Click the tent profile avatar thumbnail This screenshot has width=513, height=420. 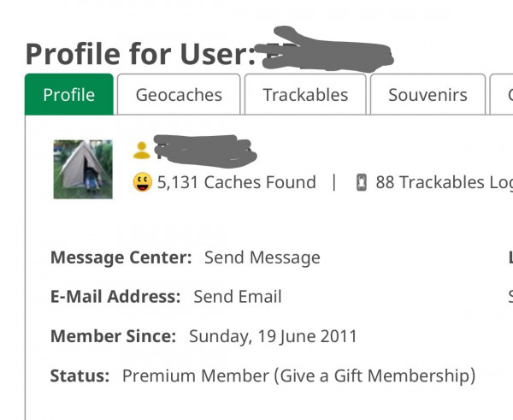pos(83,169)
